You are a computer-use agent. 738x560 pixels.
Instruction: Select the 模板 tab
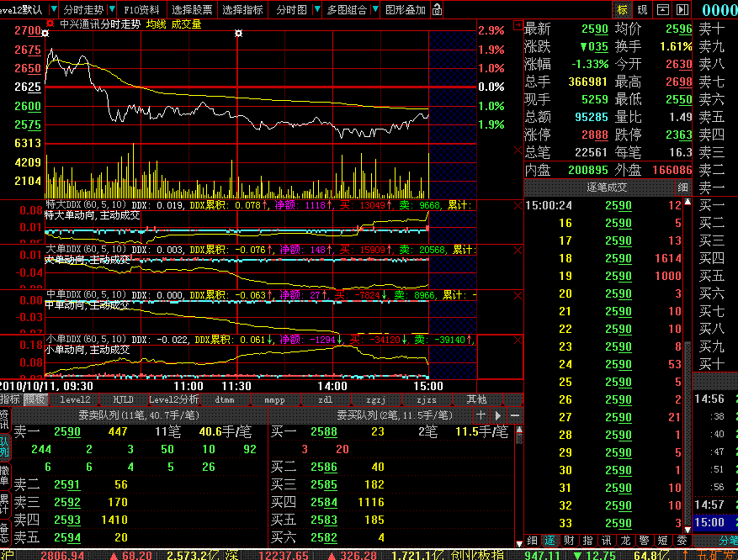point(35,399)
